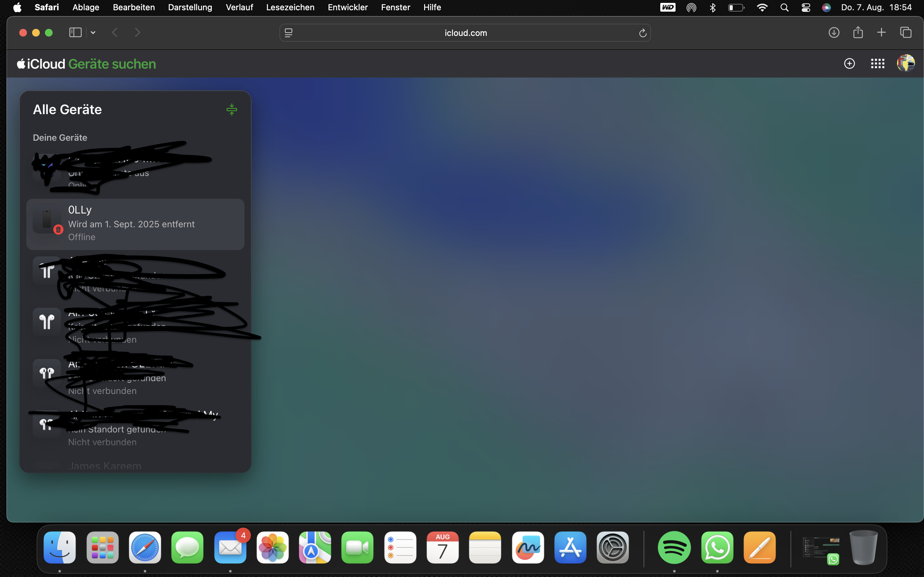This screenshot has width=924, height=577.
Task: Show the tab overview
Action: click(906, 33)
